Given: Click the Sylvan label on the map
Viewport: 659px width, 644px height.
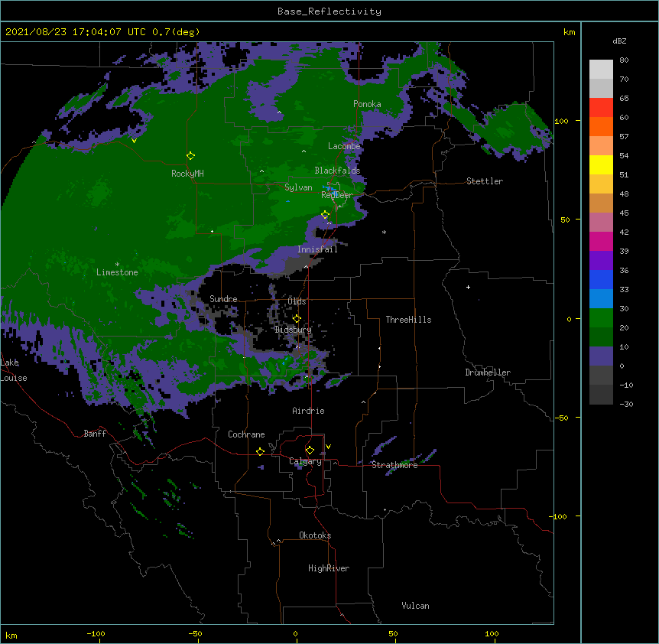Looking at the screenshot, I should pos(298,187).
